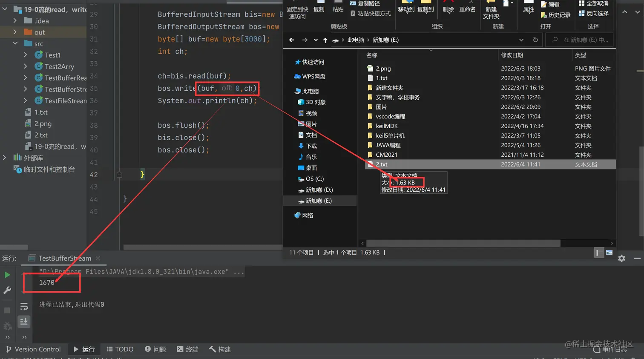The height and width of the screenshot is (359, 644).
Task: Switch Explorer to large icons view
Action: pyautogui.click(x=609, y=253)
